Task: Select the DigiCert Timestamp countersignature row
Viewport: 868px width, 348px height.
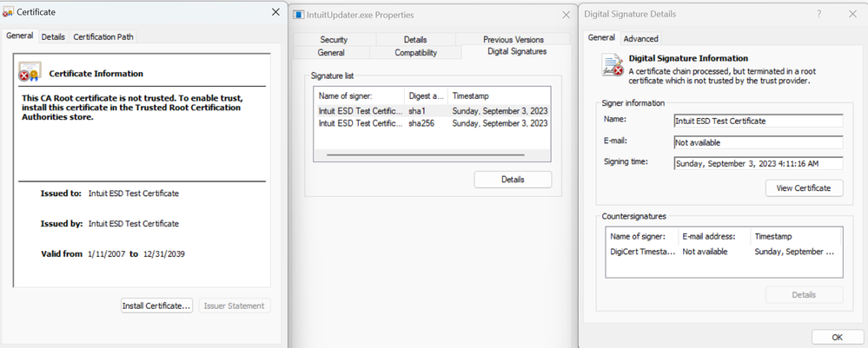Action: point(723,252)
